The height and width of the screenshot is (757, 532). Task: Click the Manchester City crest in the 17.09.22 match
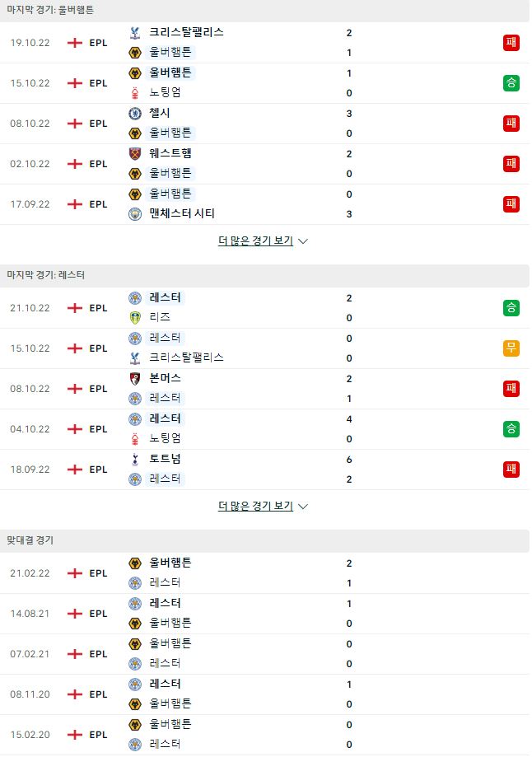pos(135,214)
